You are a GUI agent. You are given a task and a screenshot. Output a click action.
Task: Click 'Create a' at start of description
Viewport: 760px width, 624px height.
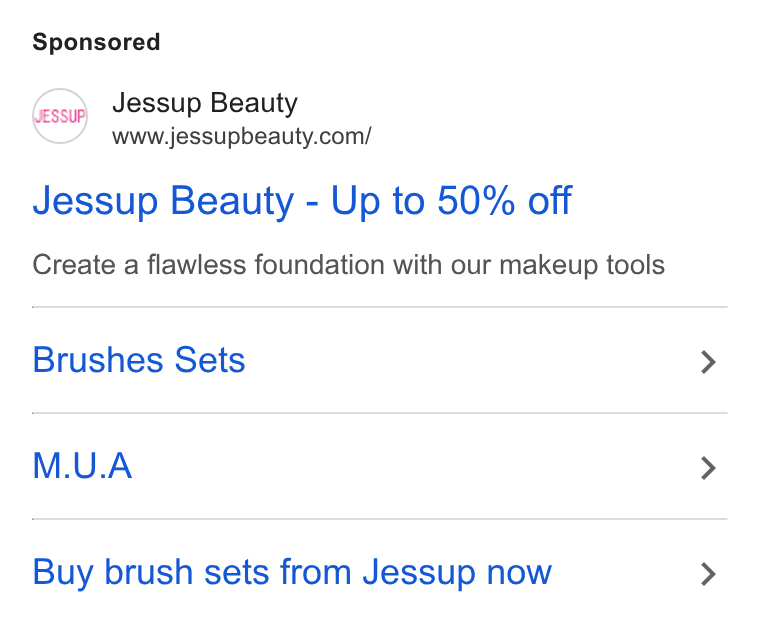tap(85, 265)
